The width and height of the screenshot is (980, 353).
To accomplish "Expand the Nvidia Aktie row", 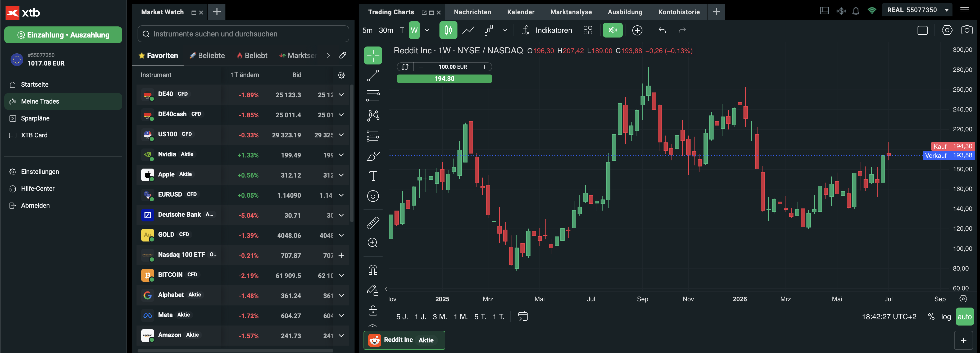I will tap(341, 155).
